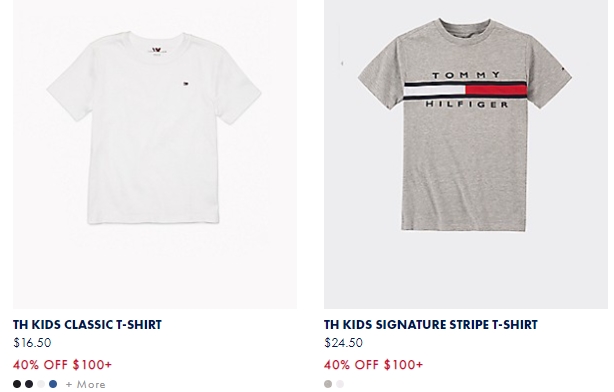
Task: Click the 40% OFF $100+ promo under Classic T-Shirt
Action: [63, 365]
